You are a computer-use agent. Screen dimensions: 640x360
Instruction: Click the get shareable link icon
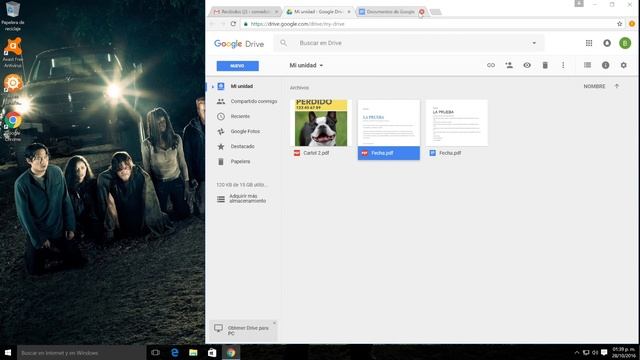coord(491,65)
